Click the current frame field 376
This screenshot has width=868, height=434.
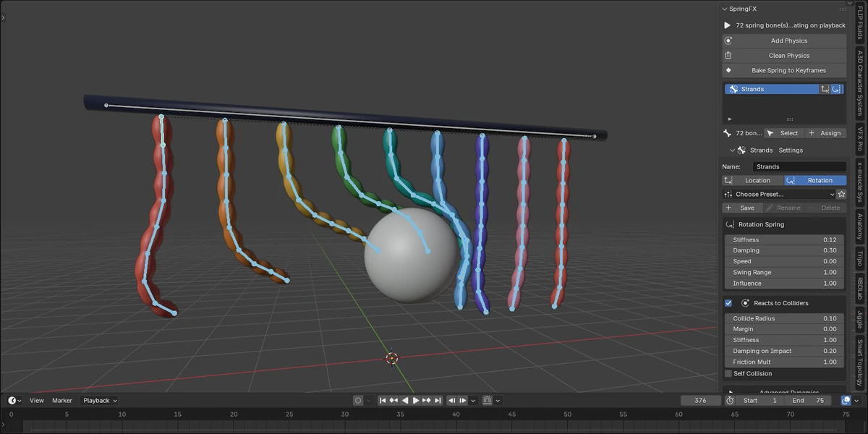[x=700, y=400]
